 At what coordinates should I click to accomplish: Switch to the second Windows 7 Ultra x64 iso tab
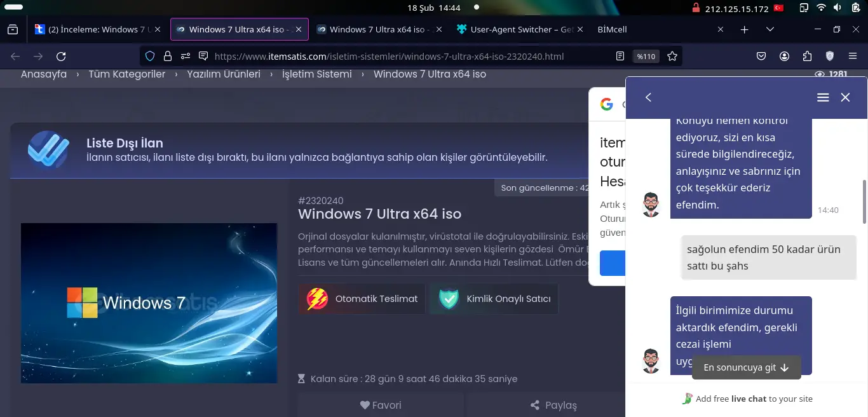pyautogui.click(x=379, y=29)
